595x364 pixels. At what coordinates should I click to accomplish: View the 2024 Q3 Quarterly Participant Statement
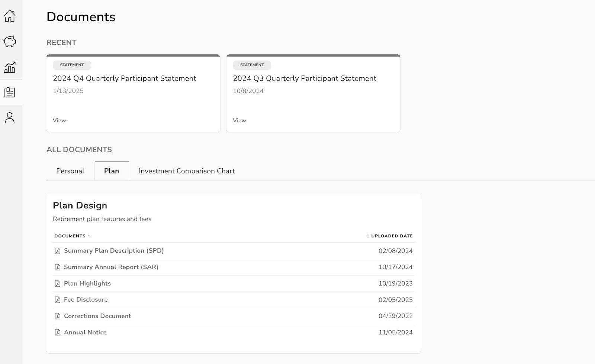point(239,120)
